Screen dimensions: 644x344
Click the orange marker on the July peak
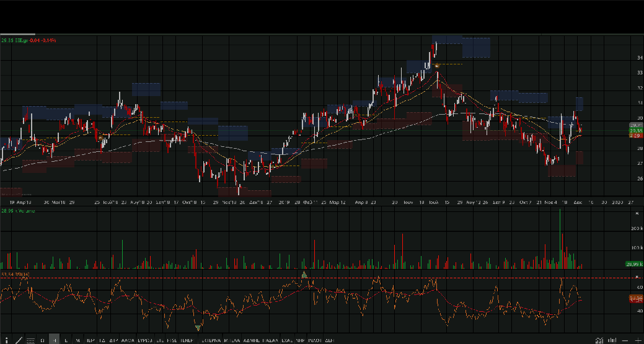pos(437,65)
